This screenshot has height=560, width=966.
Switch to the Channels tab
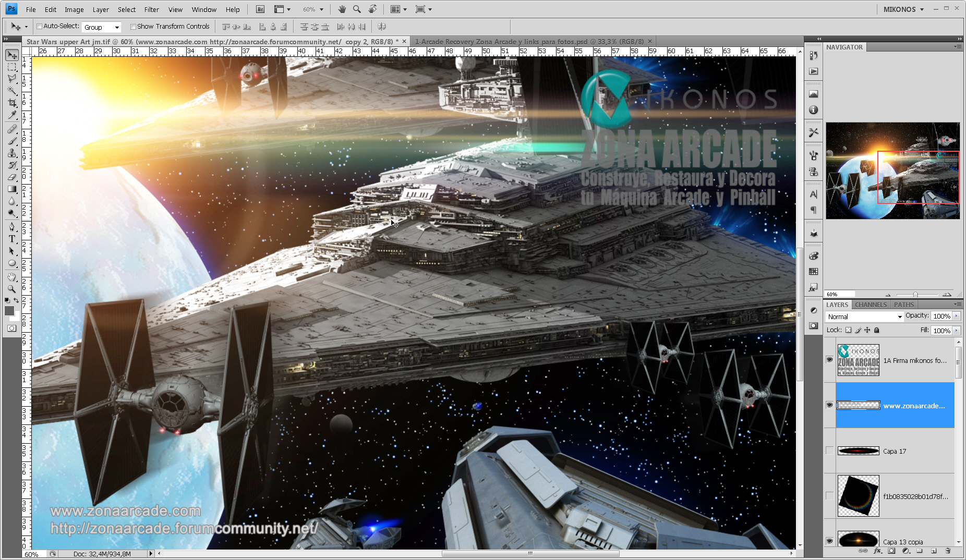(x=871, y=305)
